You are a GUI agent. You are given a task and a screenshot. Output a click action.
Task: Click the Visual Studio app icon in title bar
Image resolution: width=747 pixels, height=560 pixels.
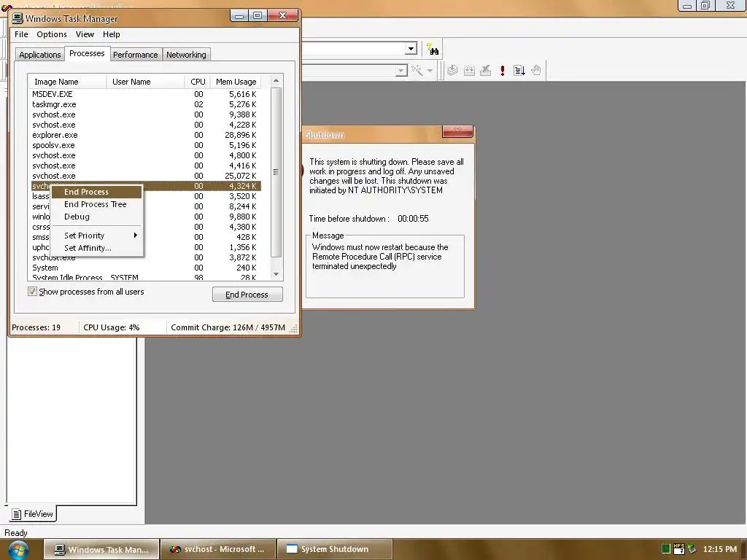6,7
